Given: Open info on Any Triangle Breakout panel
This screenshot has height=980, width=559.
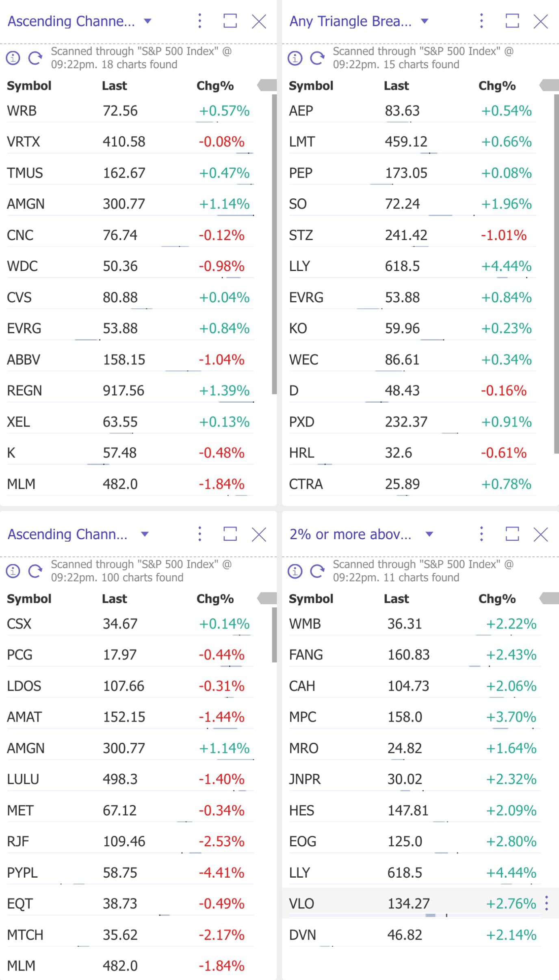Looking at the screenshot, I should 296,58.
